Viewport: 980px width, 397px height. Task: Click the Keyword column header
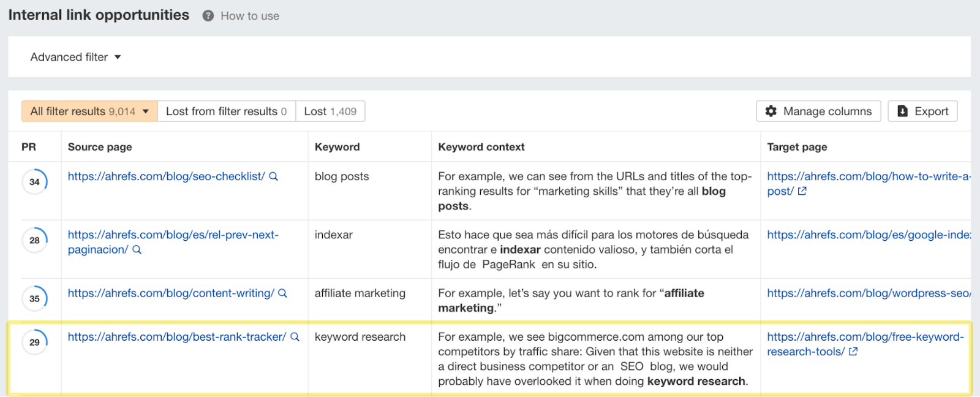click(337, 147)
